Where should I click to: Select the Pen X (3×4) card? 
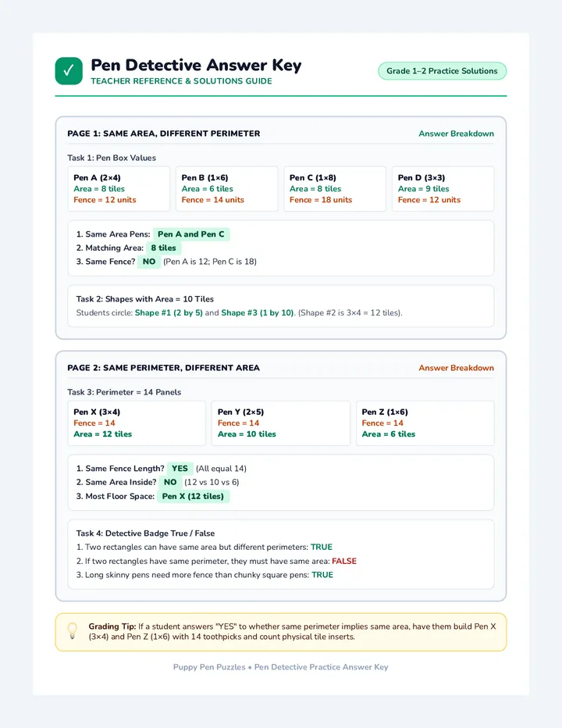tap(137, 423)
